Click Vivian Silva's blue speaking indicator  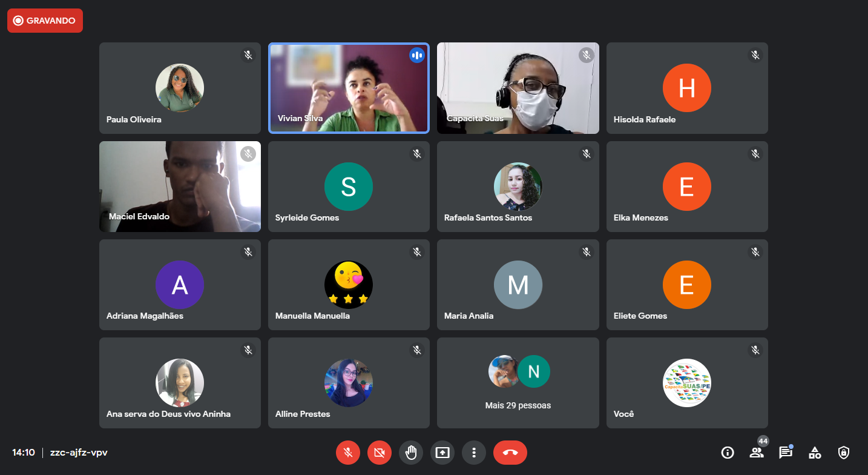pyautogui.click(x=416, y=56)
